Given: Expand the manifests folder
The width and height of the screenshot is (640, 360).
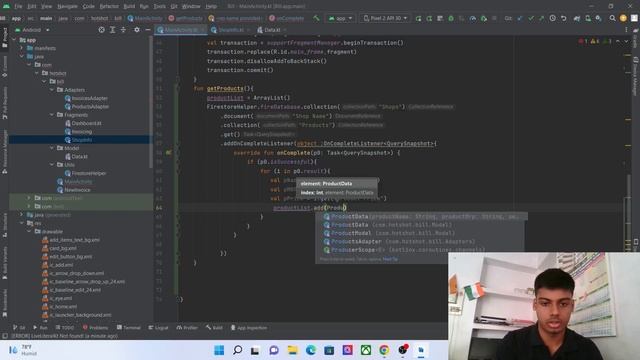Looking at the screenshot, I should pyautogui.click(x=22, y=48).
